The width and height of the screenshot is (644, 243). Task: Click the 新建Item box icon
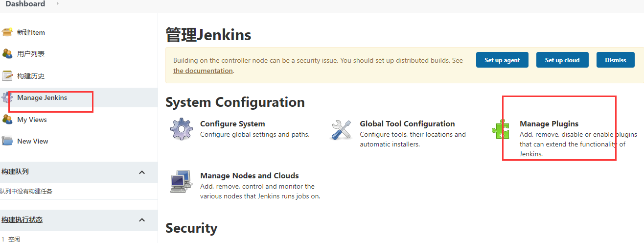(x=7, y=32)
